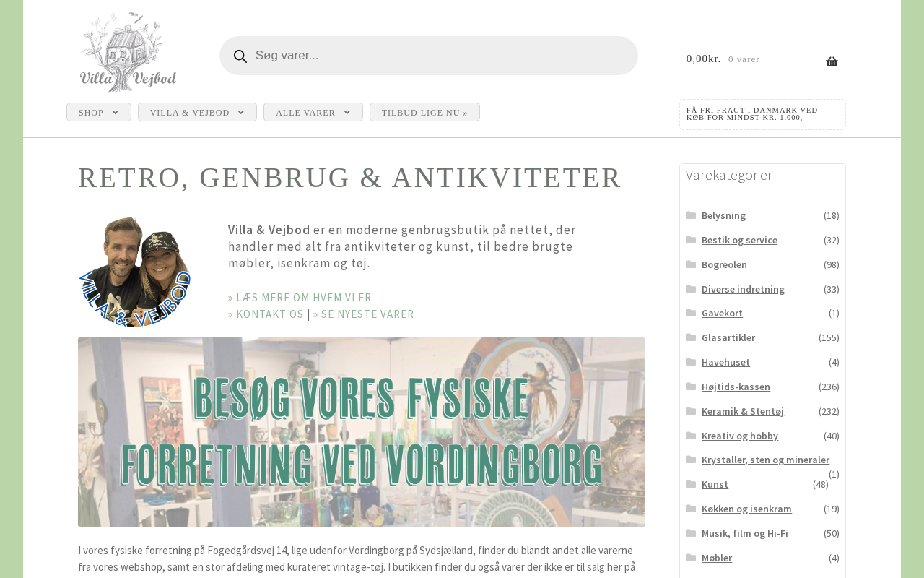The width and height of the screenshot is (924, 578).
Task: Click folder icon beside Møbler
Action: [x=691, y=558]
